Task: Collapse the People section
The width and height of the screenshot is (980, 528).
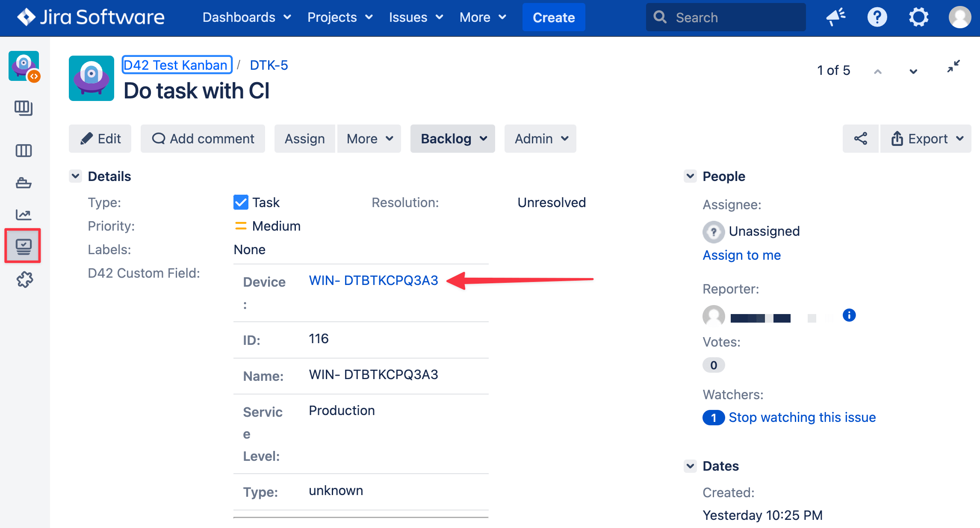Action: point(690,176)
